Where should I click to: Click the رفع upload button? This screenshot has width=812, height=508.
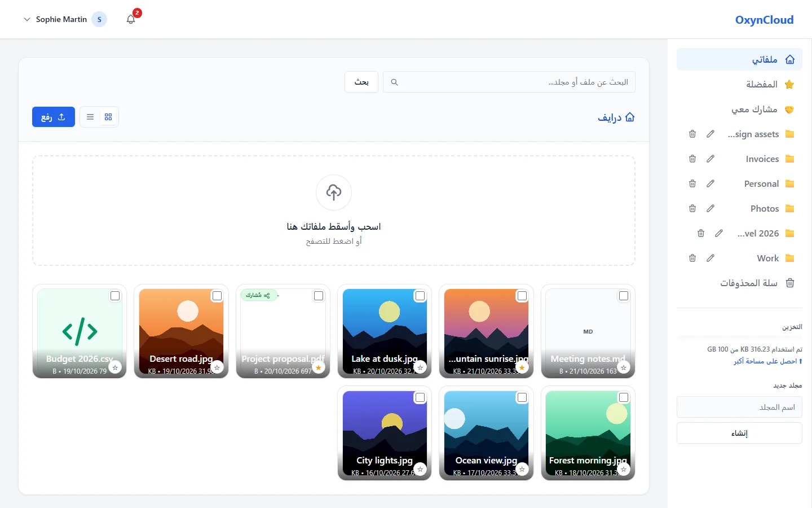54,117
